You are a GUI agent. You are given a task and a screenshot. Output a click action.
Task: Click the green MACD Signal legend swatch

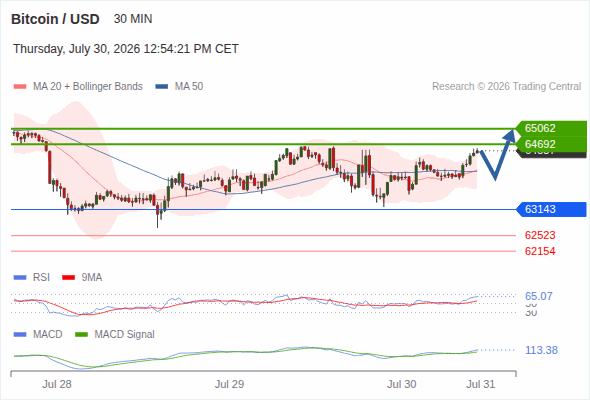(x=81, y=335)
